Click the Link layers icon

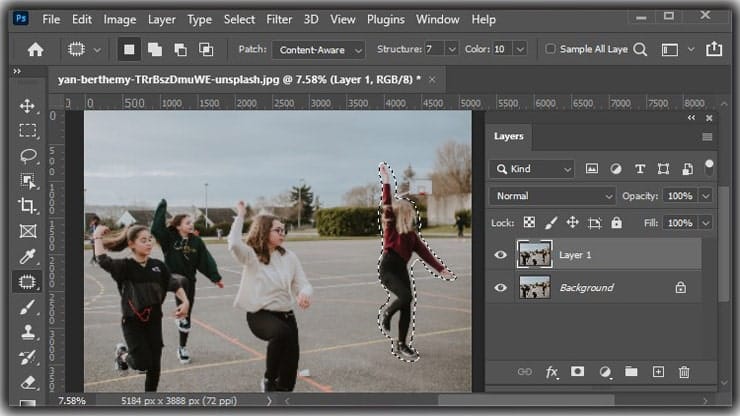pos(524,372)
